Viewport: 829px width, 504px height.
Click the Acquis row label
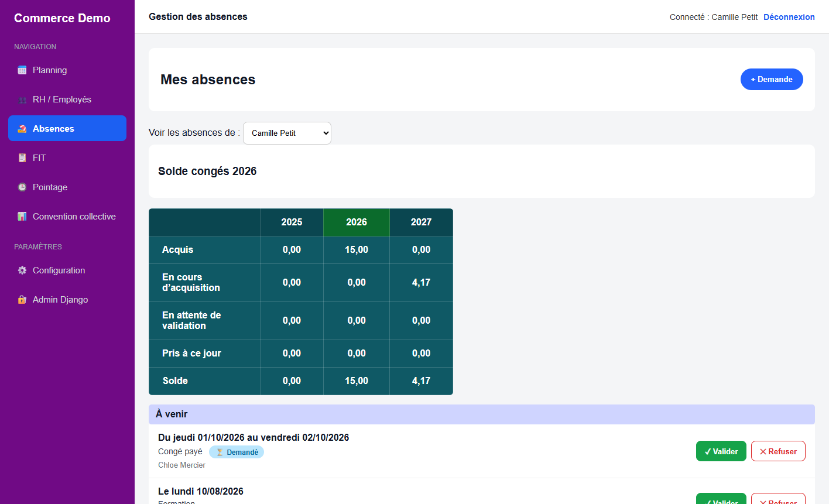tap(178, 249)
